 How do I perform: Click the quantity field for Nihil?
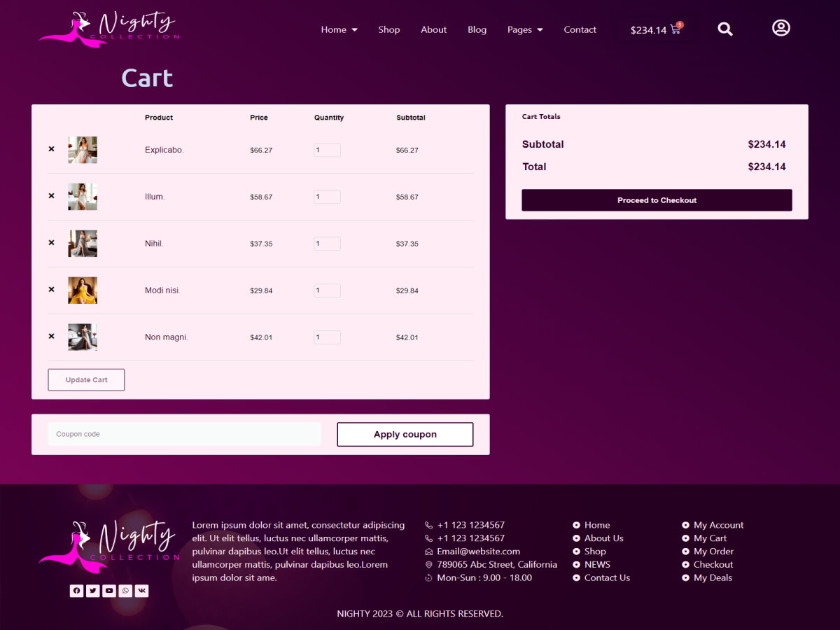pos(327,244)
